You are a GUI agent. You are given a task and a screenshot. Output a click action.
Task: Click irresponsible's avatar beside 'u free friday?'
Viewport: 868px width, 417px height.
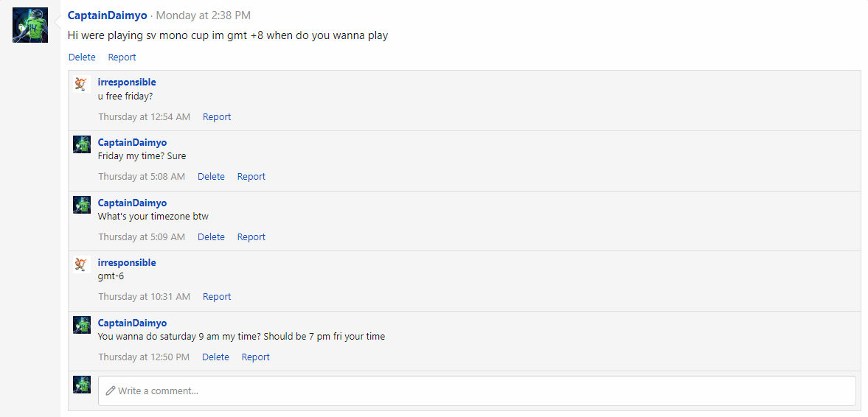[82, 84]
